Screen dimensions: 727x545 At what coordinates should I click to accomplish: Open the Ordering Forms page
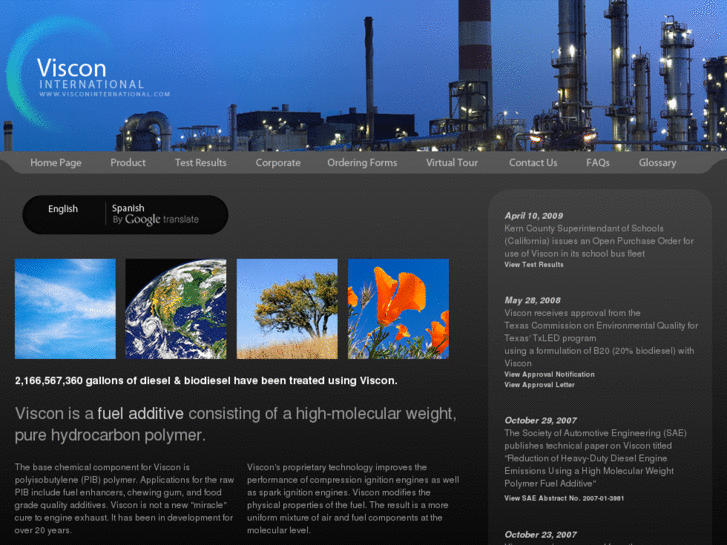tap(362, 163)
